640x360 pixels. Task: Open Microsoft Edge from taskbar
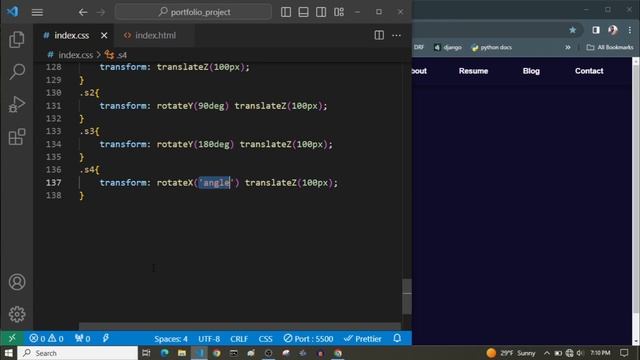click(x=165, y=353)
